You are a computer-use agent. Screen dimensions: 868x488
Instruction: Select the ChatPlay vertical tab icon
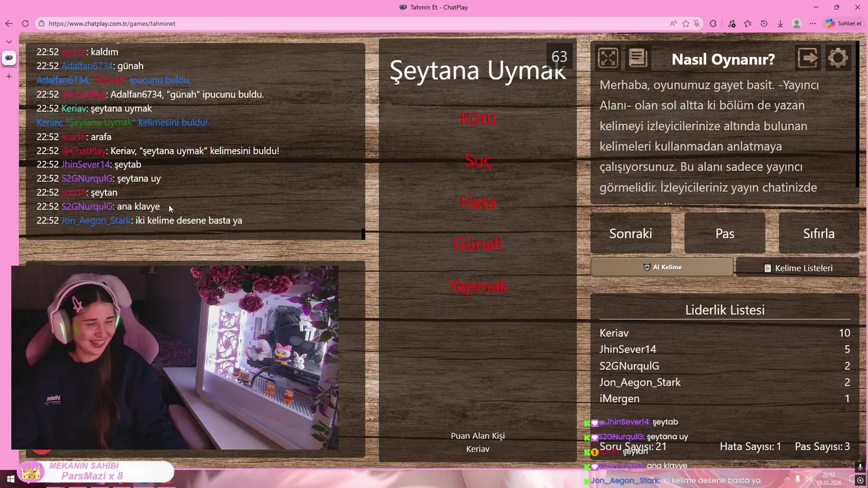[x=9, y=58]
